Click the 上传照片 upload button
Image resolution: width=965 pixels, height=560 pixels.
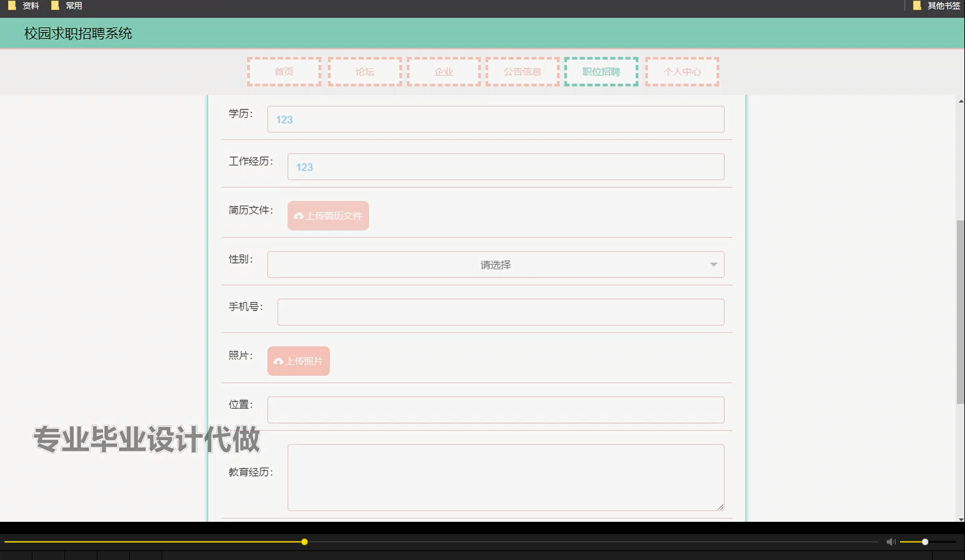[x=298, y=361]
